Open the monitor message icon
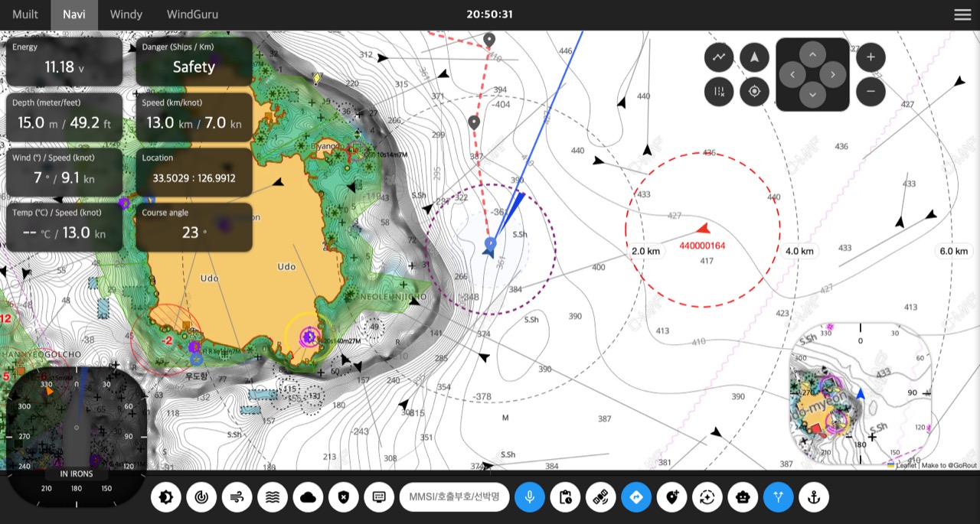The image size is (980, 524). point(379,497)
